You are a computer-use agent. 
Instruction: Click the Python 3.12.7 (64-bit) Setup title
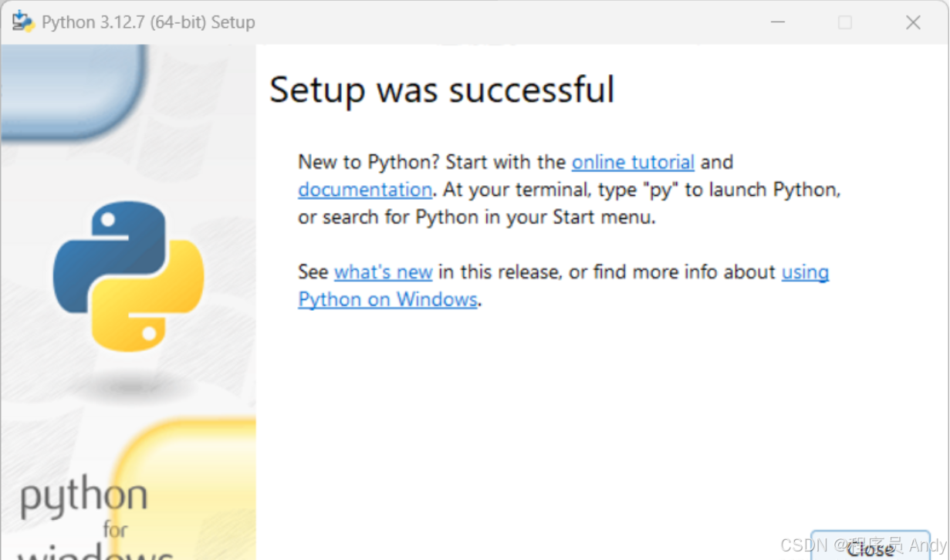click(x=148, y=22)
